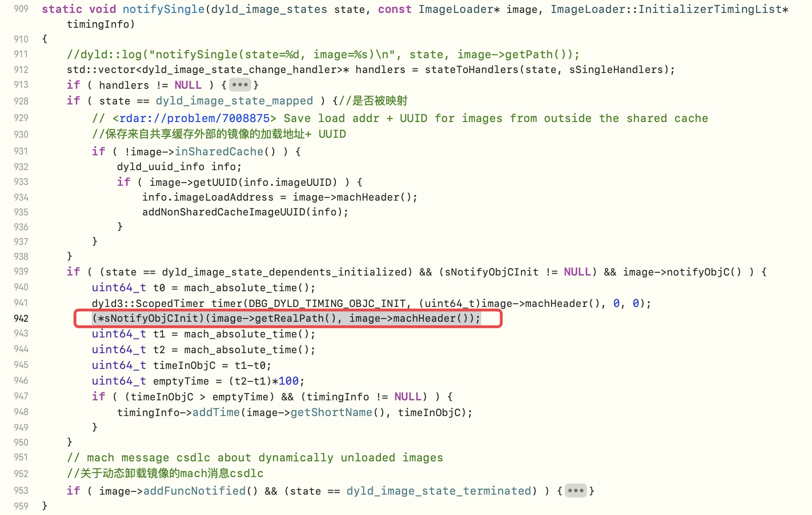Click addNonSharedCacheImageUUID(info) call
Screen dimensions: 812x515
pos(245,212)
